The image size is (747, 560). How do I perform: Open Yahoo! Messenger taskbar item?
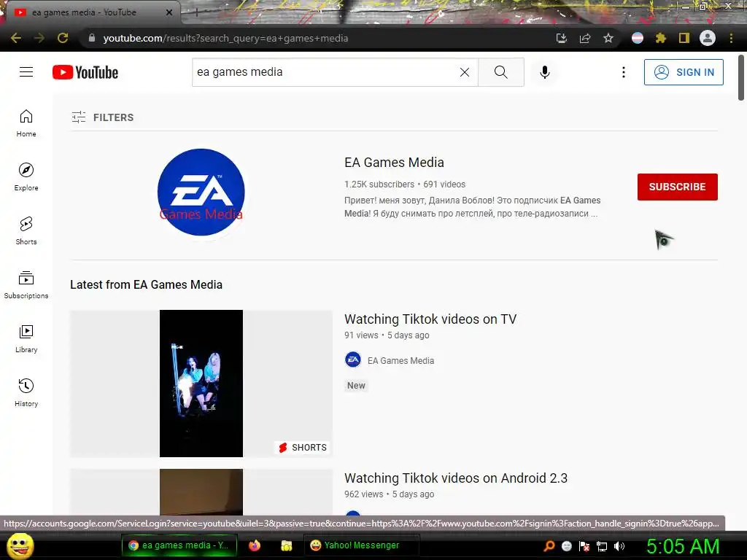point(361,545)
